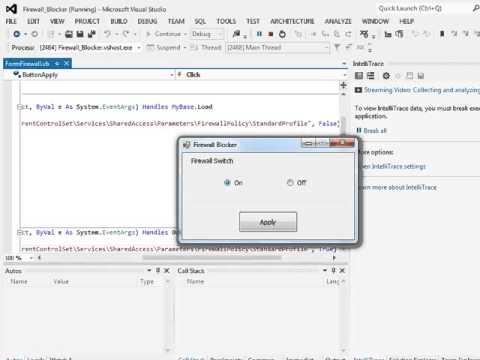Open the ARCHITECTURE menu

pyautogui.click(x=292, y=21)
